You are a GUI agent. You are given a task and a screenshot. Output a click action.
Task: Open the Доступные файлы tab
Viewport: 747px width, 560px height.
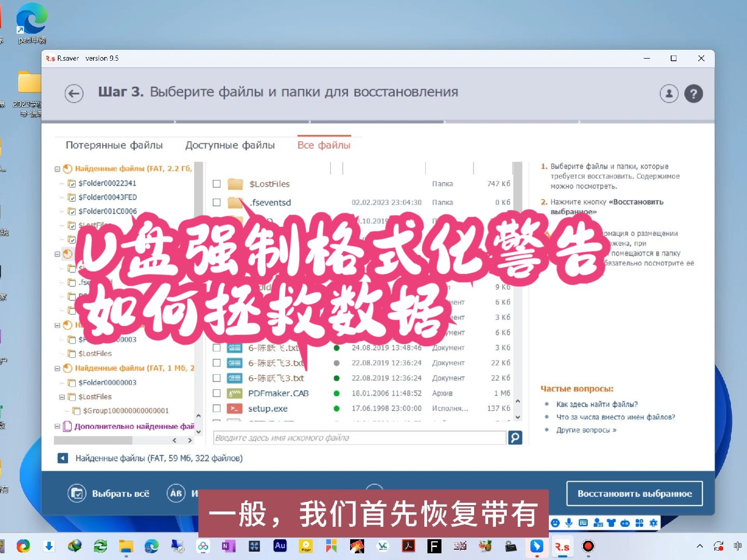click(230, 145)
